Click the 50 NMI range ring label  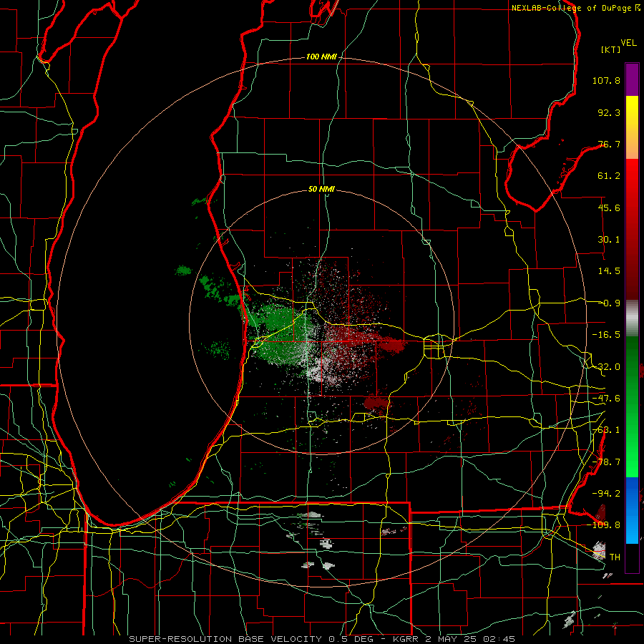321,190
